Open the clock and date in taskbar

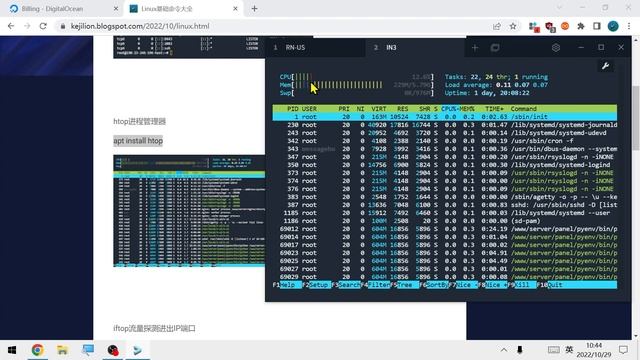(594, 350)
